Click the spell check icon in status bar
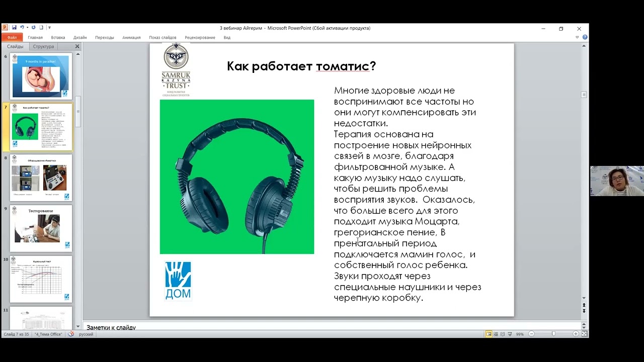 (71, 334)
